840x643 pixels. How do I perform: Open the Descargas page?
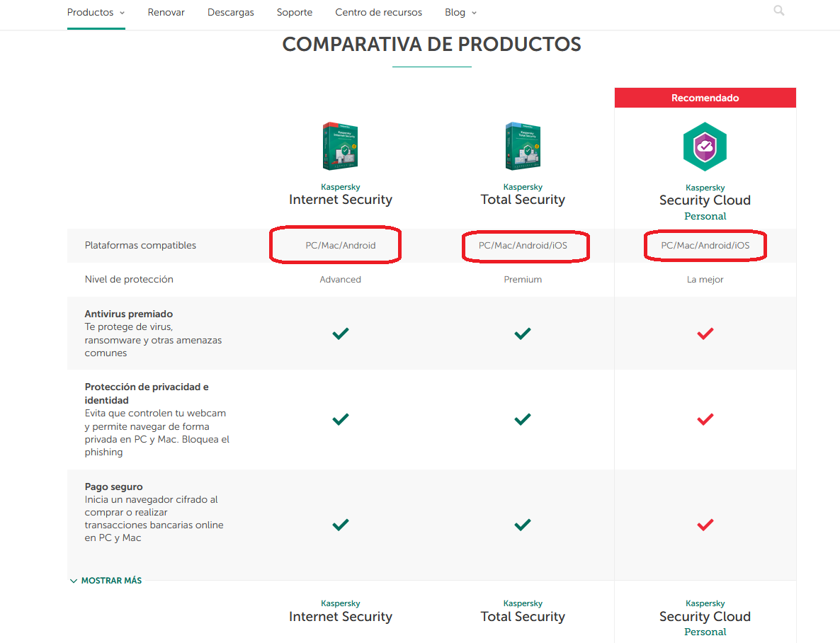(x=231, y=12)
